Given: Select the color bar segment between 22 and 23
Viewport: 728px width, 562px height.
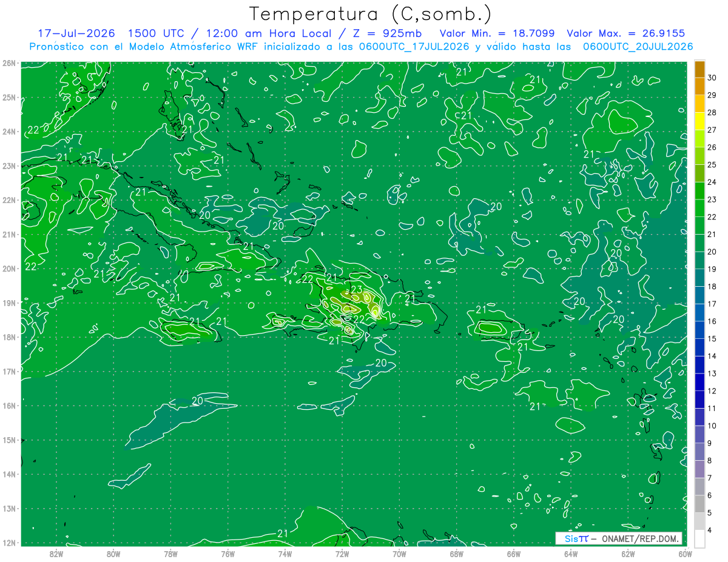Looking at the screenshot, I should [699, 209].
